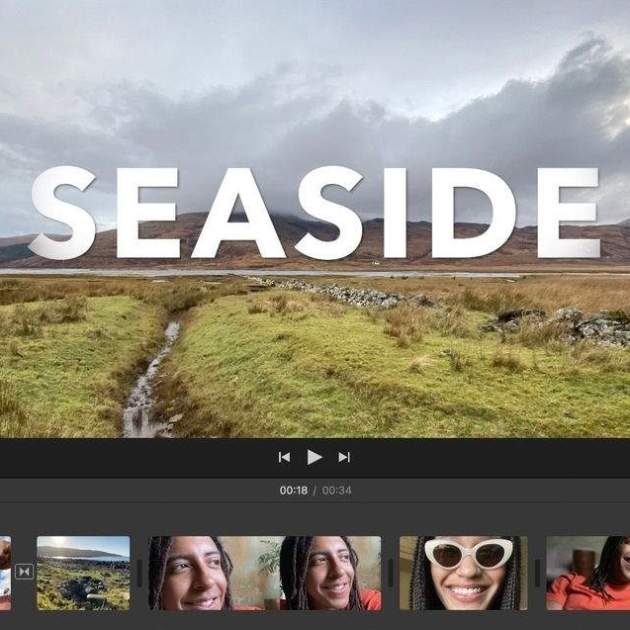Click the total duration 00:34

[x=337, y=491]
